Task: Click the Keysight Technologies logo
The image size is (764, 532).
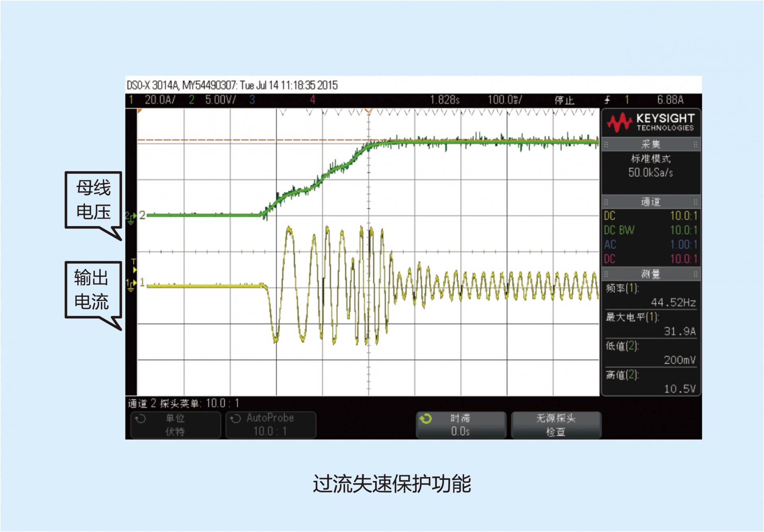Action: click(x=651, y=123)
